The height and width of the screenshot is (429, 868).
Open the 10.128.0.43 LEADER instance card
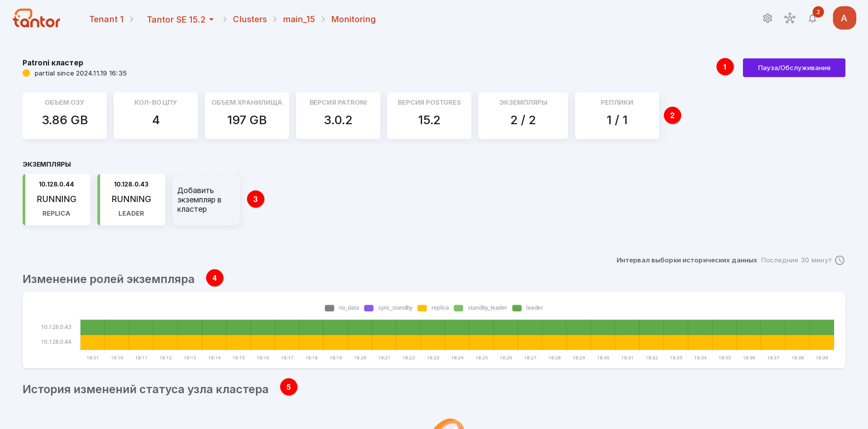click(x=131, y=199)
